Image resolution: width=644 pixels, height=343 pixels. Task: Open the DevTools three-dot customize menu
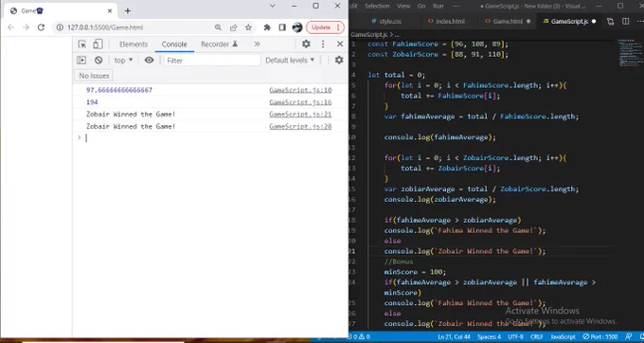(323, 44)
